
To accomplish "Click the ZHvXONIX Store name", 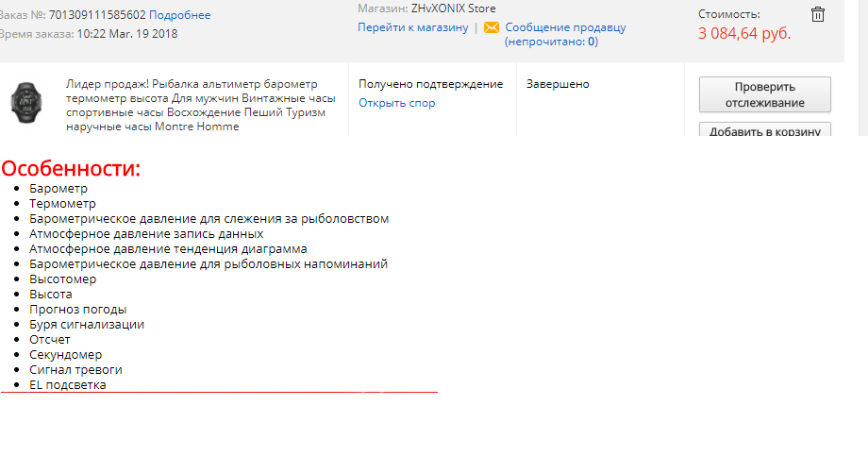I will click(x=453, y=8).
